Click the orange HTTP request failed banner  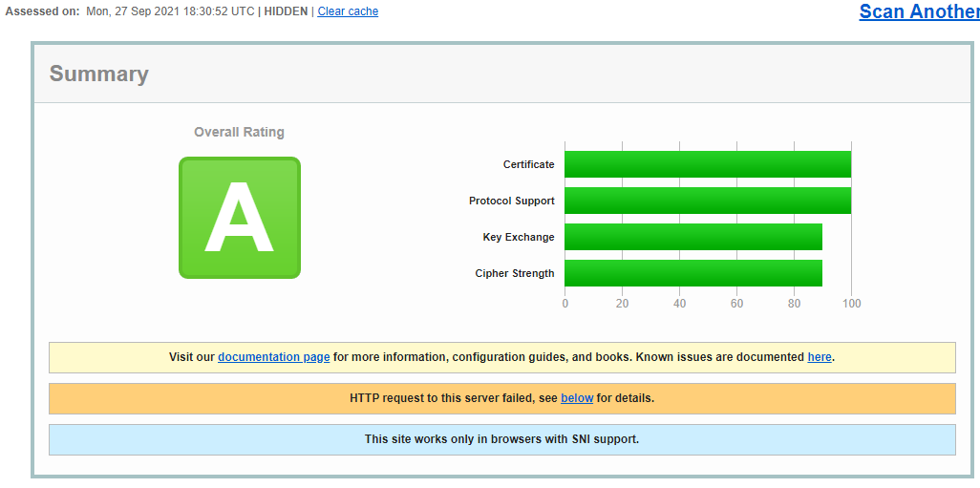coord(501,398)
